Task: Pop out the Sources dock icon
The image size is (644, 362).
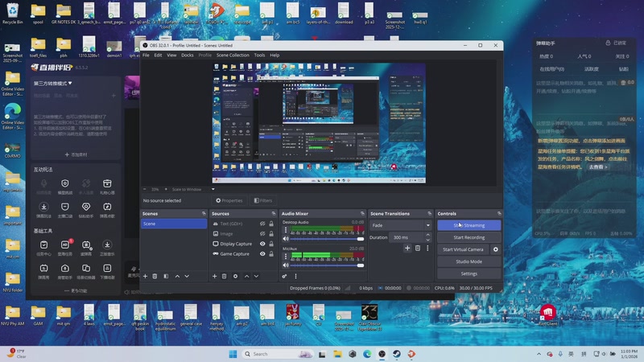Action: click(x=274, y=214)
